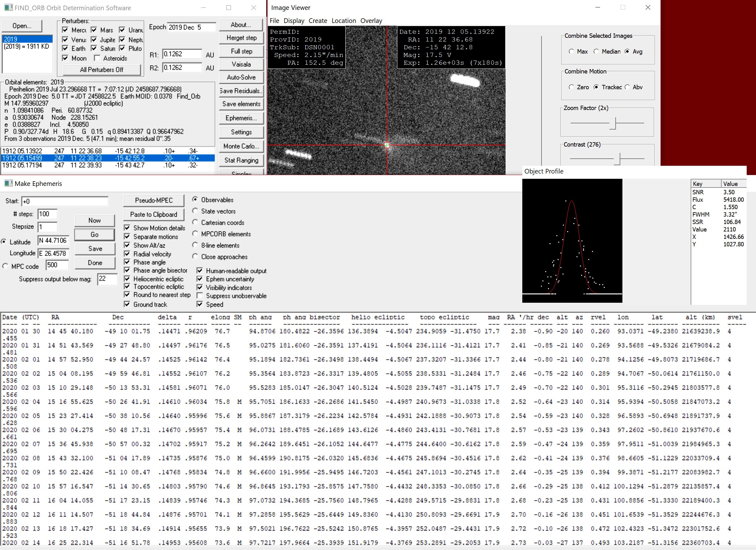The image size is (756, 550).
Task: Click the About... button
Action: [241, 25]
